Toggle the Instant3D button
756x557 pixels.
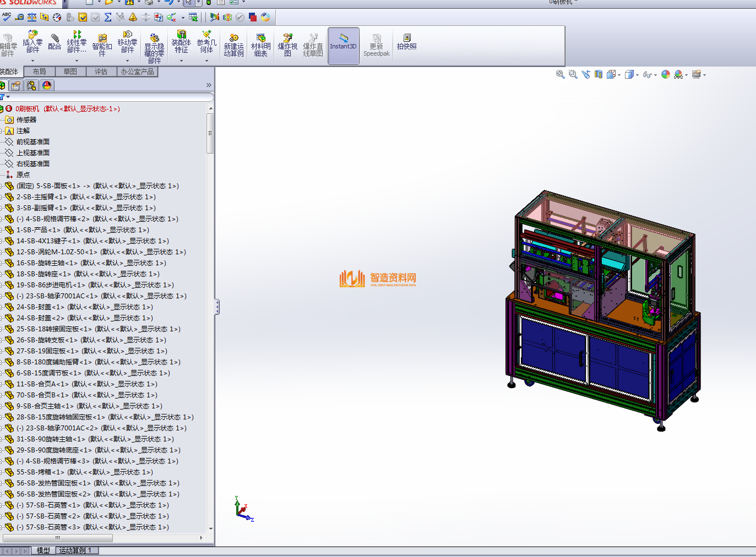click(343, 42)
